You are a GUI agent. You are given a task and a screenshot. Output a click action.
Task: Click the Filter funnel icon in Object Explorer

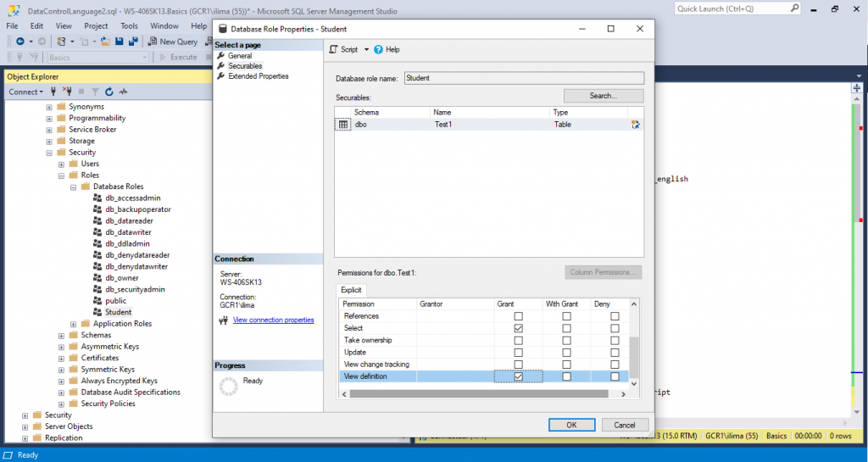coord(95,92)
